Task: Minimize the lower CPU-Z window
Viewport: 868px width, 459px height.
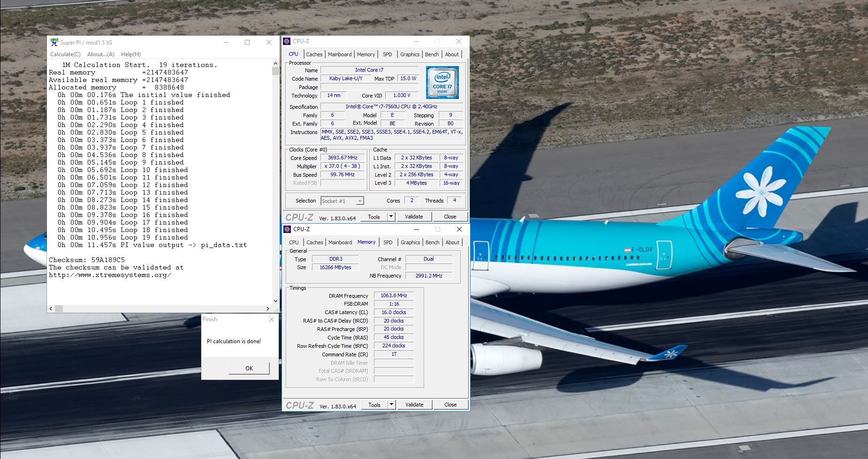Action: click(x=416, y=229)
